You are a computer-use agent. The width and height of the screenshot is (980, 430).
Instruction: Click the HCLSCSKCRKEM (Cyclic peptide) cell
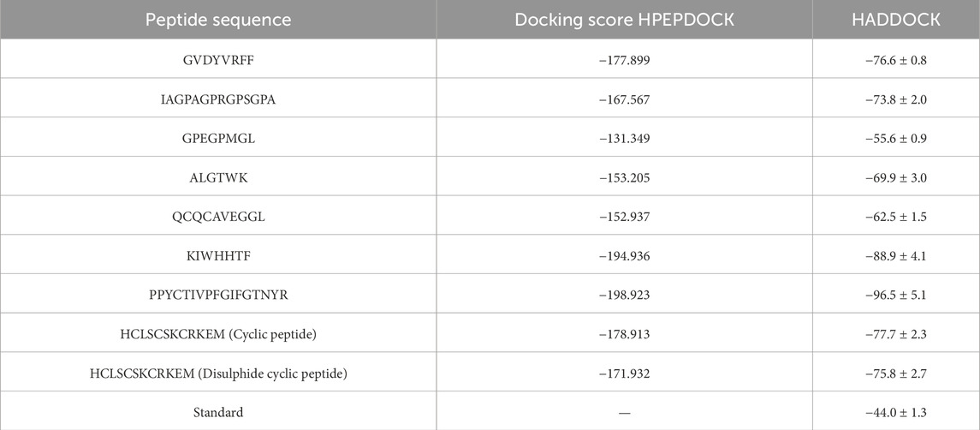coord(218,334)
